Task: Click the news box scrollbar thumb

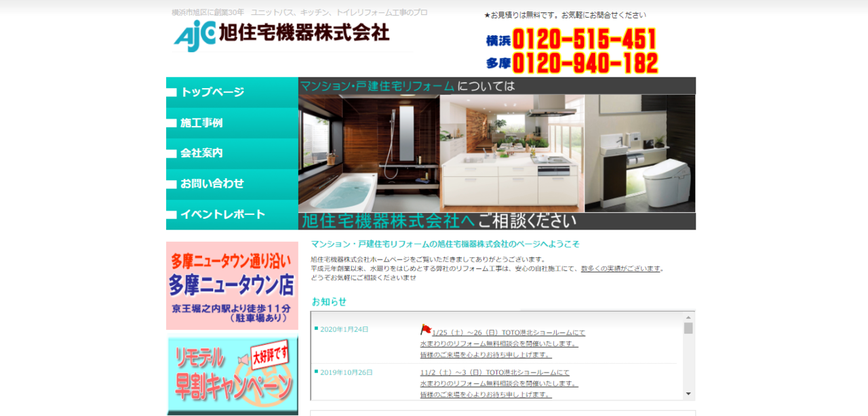Action: coord(688,329)
